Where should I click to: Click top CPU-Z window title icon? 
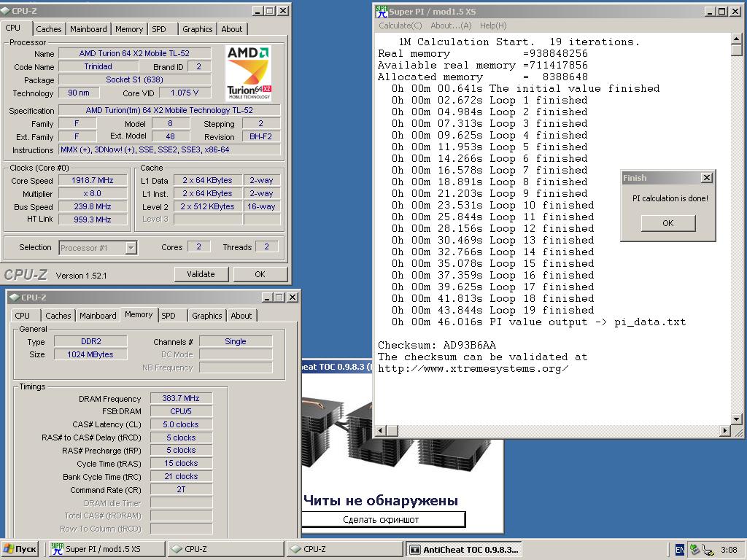6,10
